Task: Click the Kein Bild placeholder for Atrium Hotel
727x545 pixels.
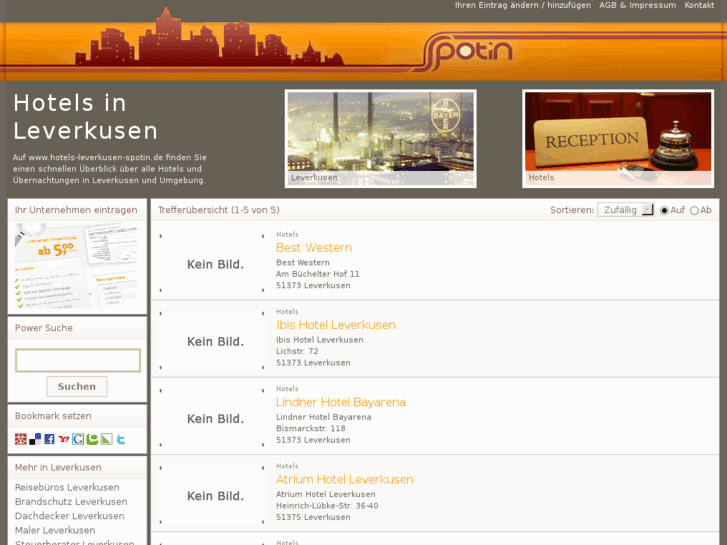Action: point(212,496)
